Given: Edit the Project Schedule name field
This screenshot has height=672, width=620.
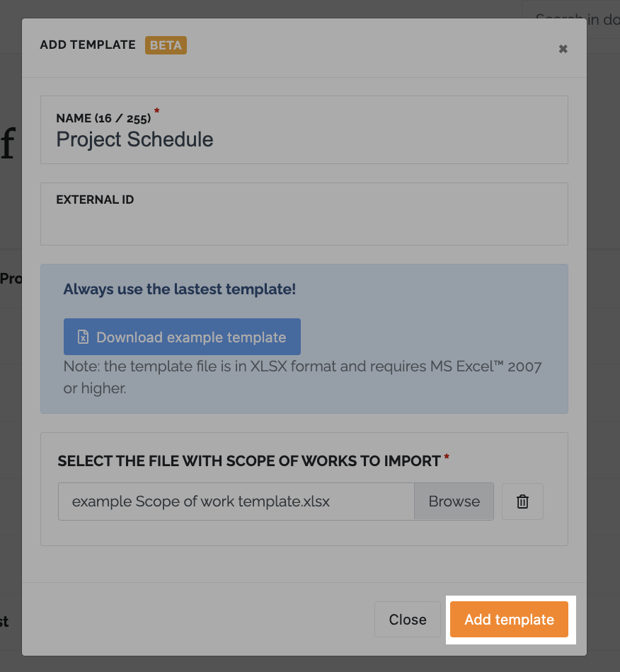Looking at the screenshot, I should (304, 130).
